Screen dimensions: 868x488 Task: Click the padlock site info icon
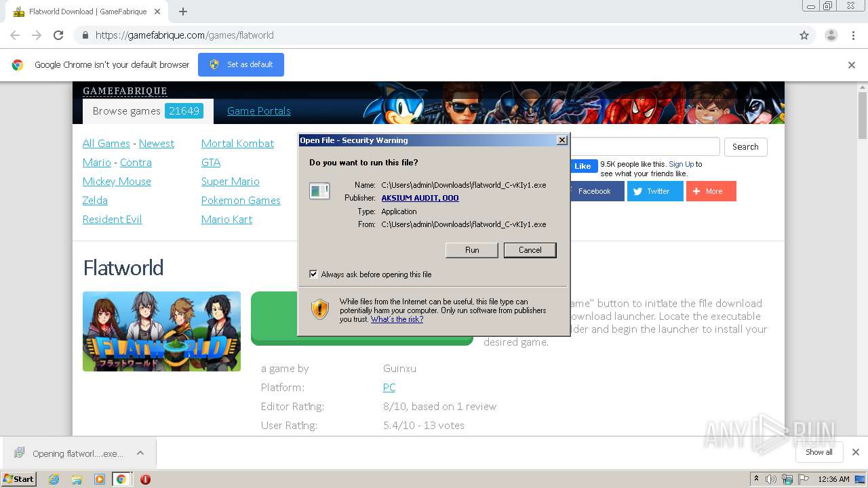(85, 35)
